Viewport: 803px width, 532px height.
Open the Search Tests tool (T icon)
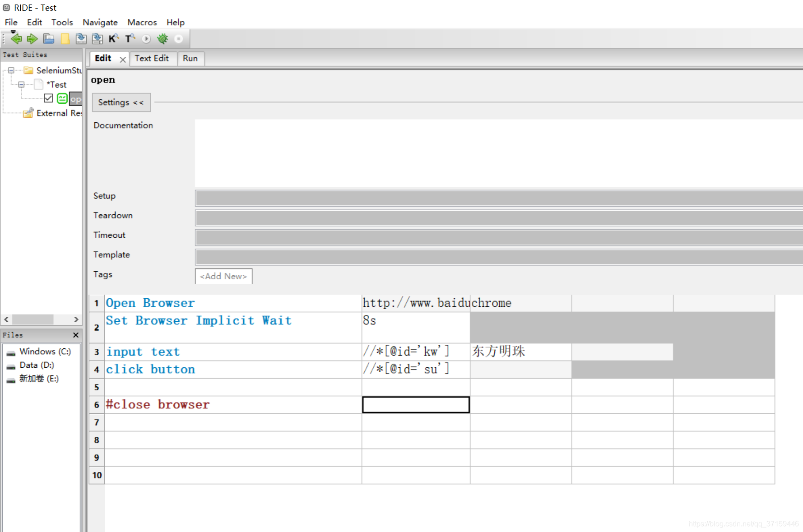130,39
